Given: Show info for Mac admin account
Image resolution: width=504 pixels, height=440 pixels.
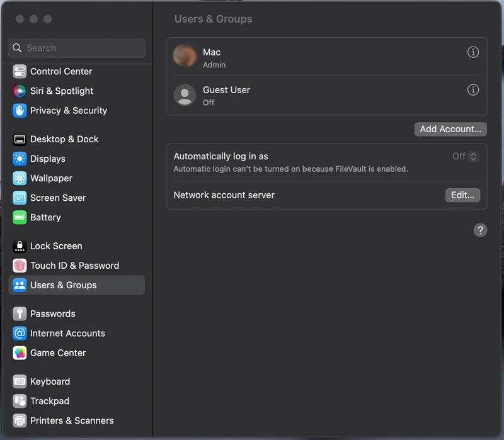Looking at the screenshot, I should [473, 52].
